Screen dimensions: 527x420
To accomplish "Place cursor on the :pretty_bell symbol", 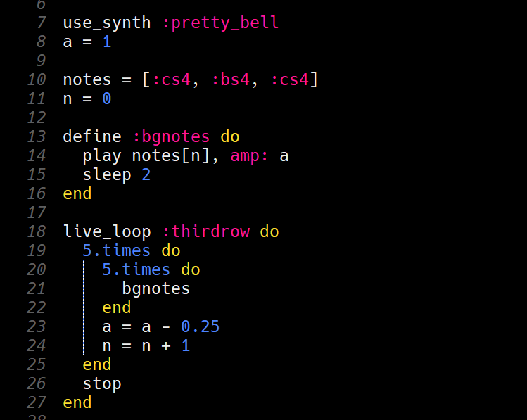I will (220, 23).
